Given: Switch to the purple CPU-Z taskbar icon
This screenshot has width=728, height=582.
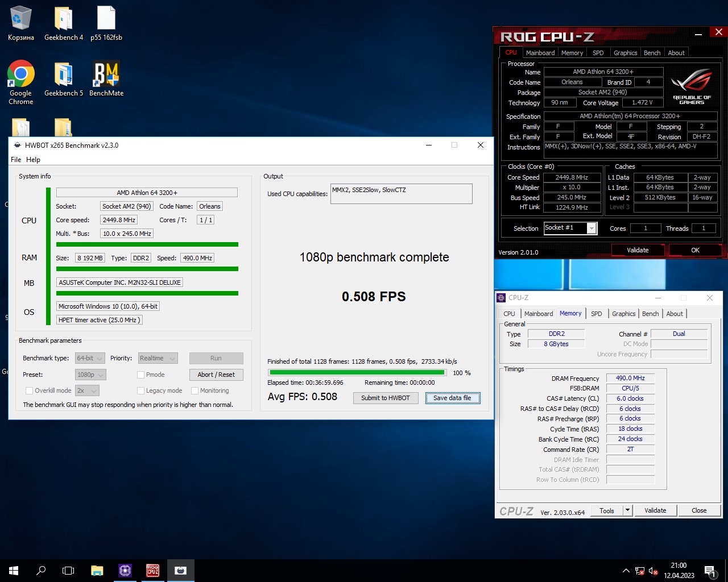Looking at the screenshot, I should tap(125, 571).
